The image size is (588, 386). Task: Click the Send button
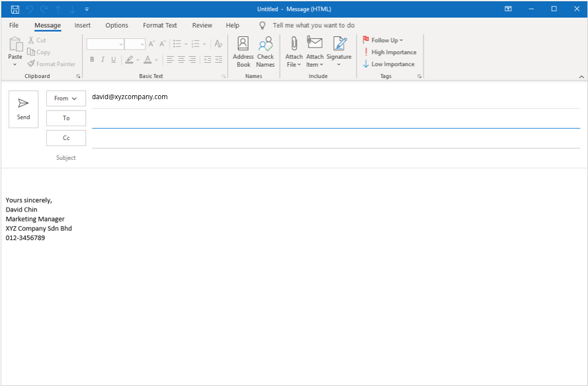(23, 109)
